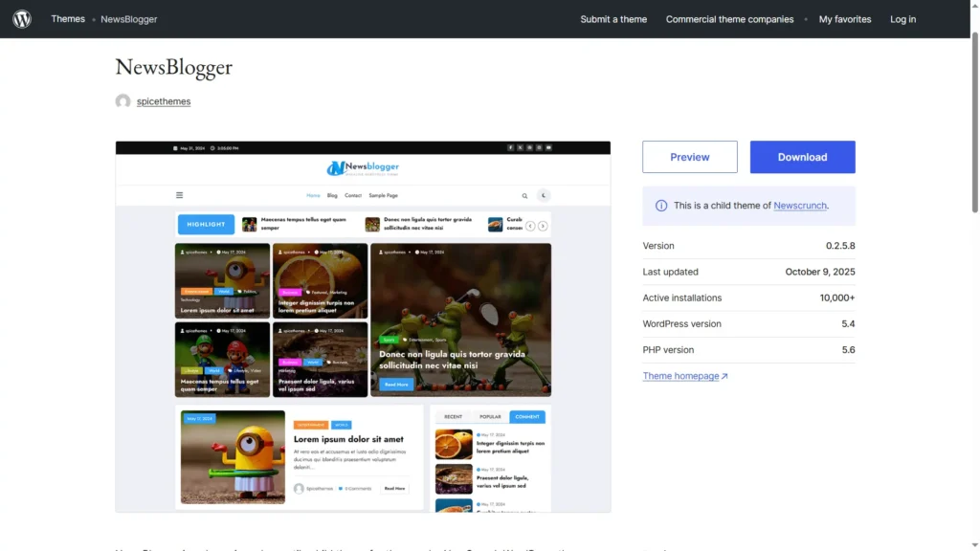The height and width of the screenshot is (551, 980).
Task: Click the child theme info icon
Action: [x=660, y=206]
